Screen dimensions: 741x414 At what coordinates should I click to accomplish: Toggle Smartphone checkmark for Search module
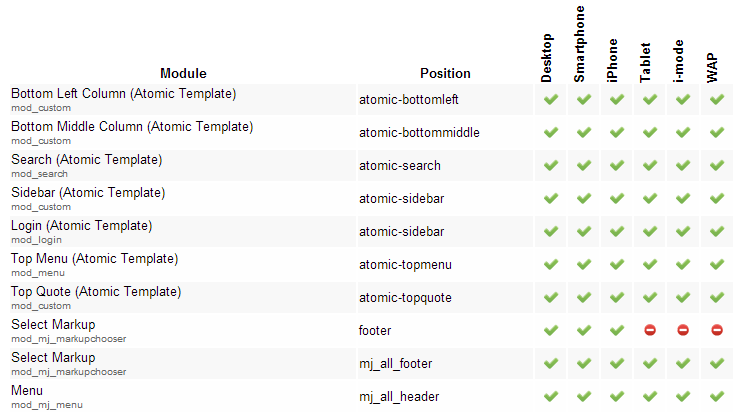(584, 165)
